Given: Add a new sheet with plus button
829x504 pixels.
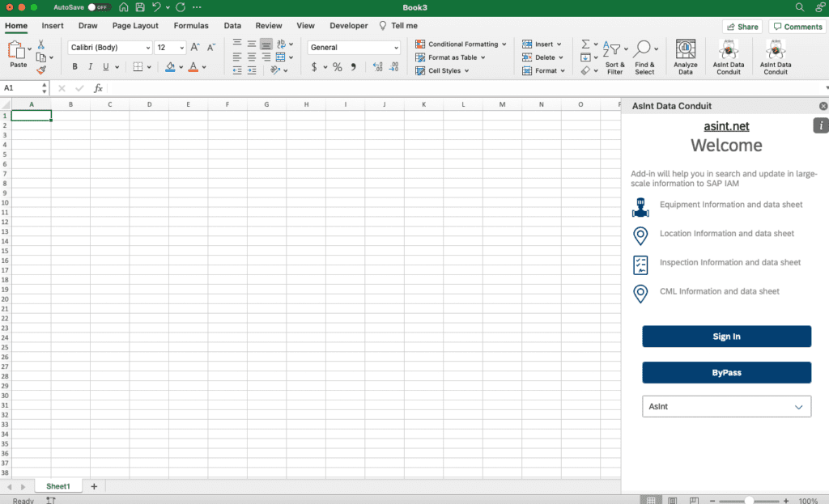Looking at the screenshot, I should point(94,486).
